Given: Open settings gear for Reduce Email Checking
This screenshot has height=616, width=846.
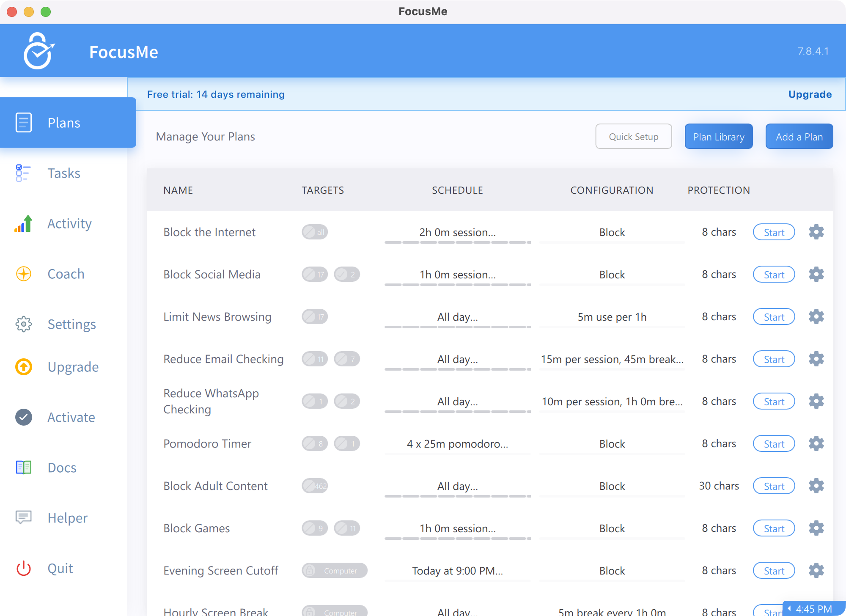Looking at the screenshot, I should 816,359.
